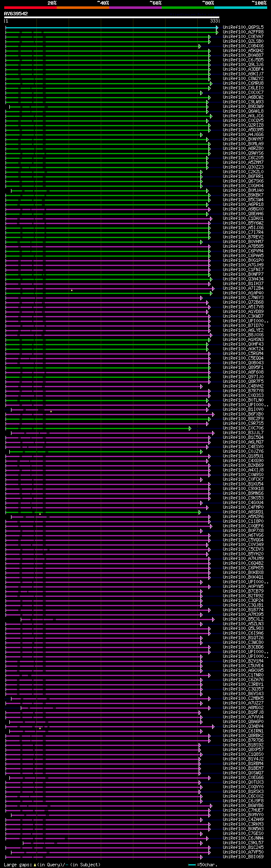Select the label UniRef100_A9BGX0

[x=243, y=209]
